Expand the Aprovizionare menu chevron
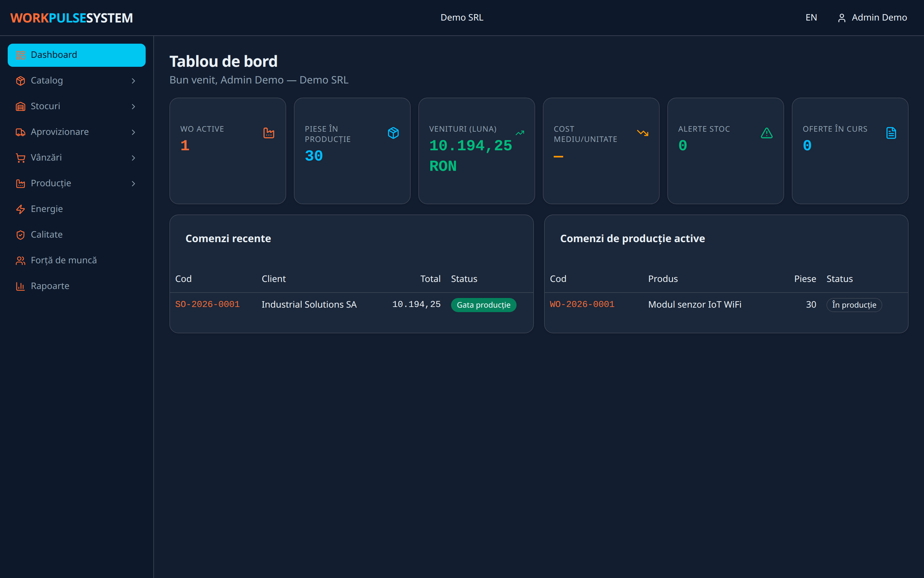Screen dimensions: 924x578 point(133,132)
